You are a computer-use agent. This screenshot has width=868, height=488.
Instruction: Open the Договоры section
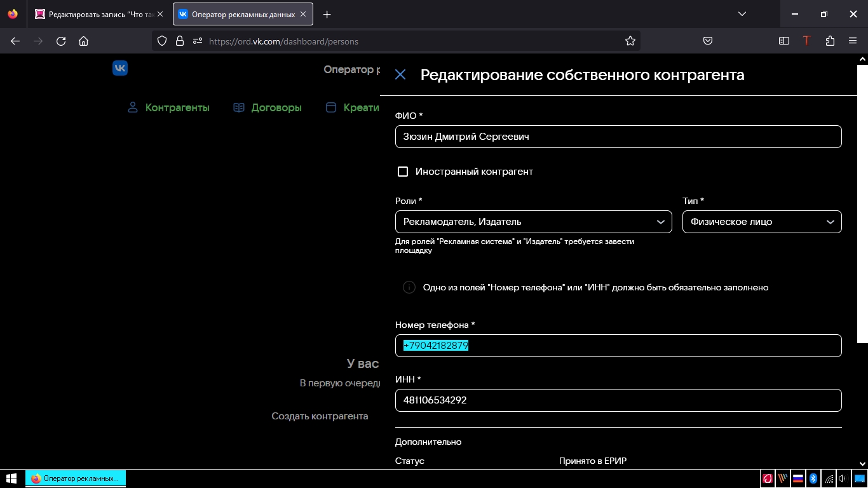[276, 107]
